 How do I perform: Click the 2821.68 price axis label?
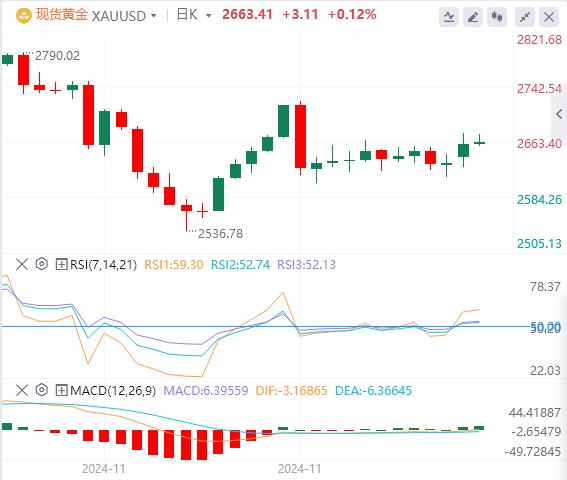[539, 40]
